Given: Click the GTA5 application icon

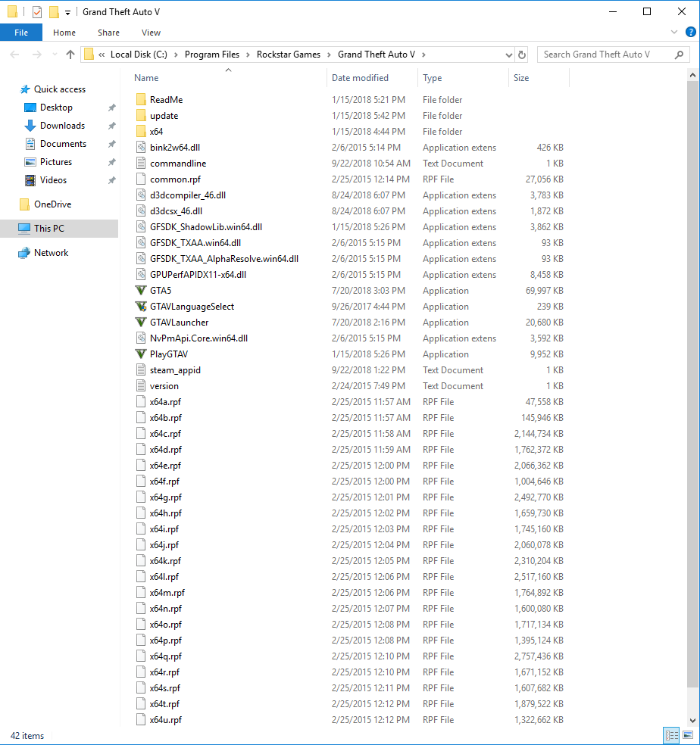Looking at the screenshot, I should [141, 290].
